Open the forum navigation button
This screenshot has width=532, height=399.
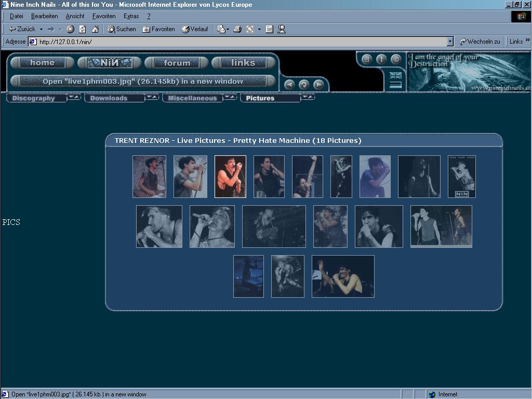(x=177, y=63)
